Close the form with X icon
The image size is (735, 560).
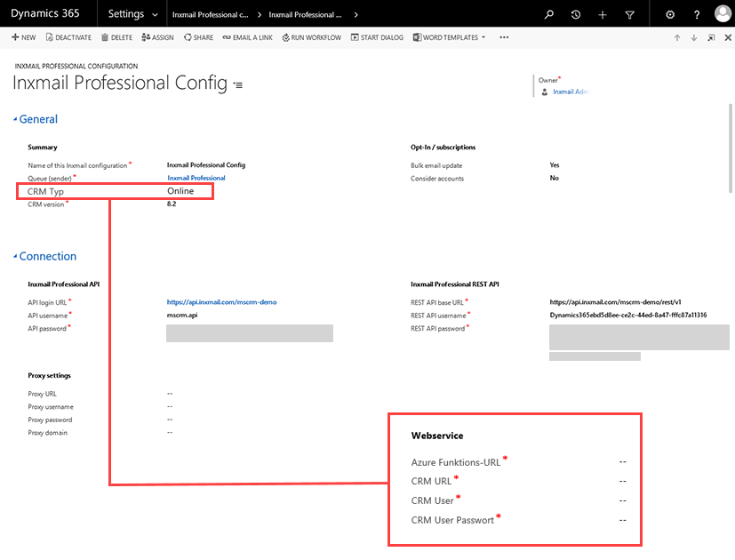pos(728,38)
